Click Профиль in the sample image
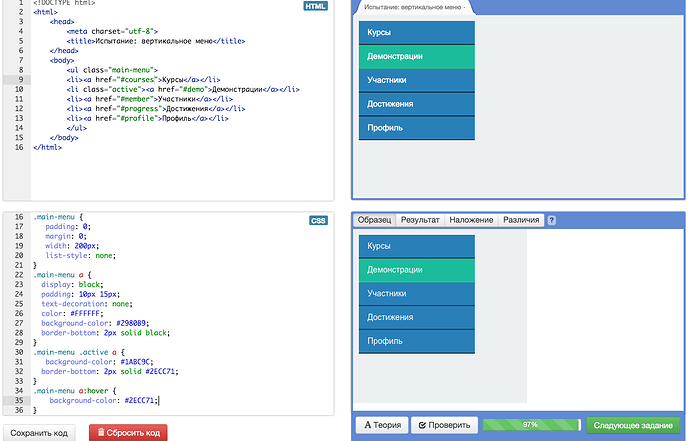The width and height of the screenshot is (690, 441). click(417, 341)
